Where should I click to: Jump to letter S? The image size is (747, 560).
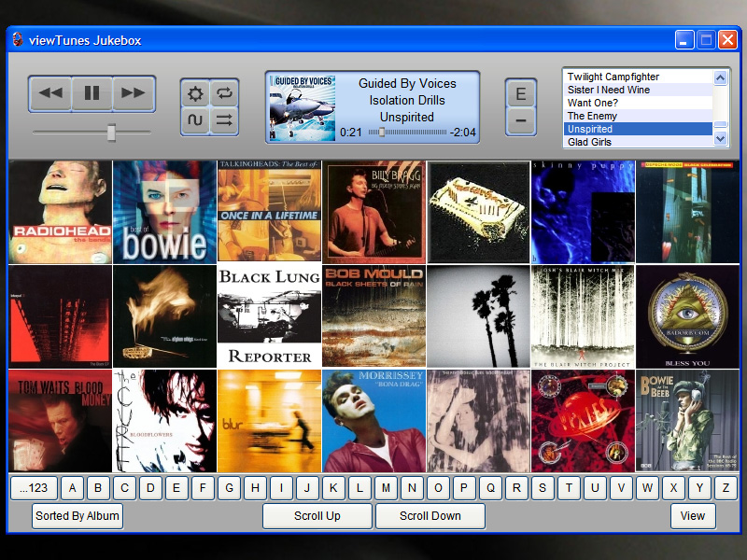click(543, 487)
